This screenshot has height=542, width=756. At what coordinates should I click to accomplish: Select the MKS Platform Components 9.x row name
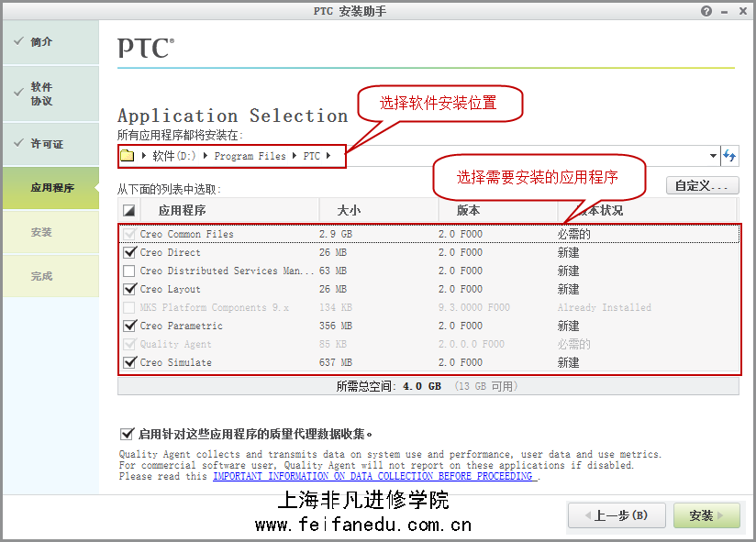pos(215,307)
